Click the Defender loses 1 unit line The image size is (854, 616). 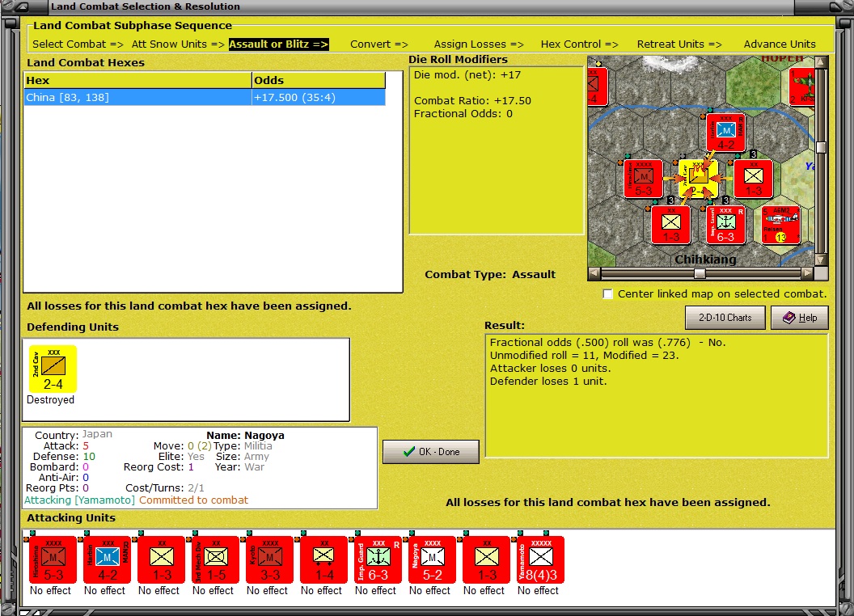point(548,382)
